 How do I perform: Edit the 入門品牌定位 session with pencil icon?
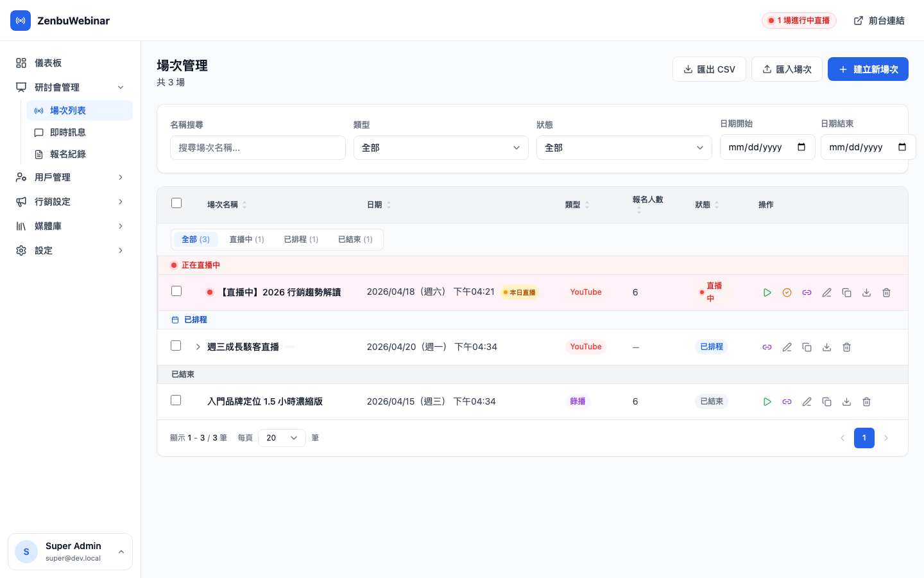tap(807, 401)
